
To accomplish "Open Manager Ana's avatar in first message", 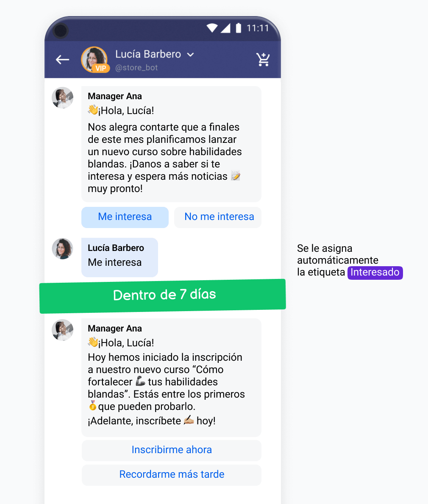I will [63, 97].
